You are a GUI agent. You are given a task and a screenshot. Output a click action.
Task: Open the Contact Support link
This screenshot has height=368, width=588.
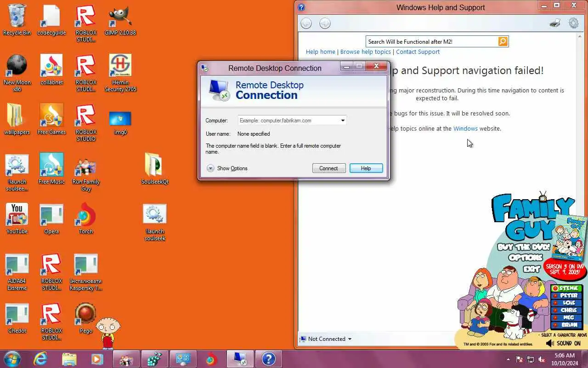[418, 52]
